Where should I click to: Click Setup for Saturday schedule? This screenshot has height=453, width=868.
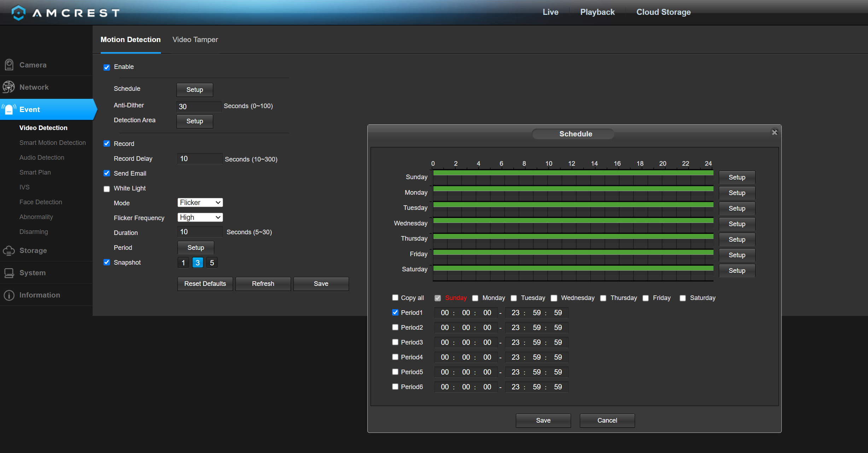pos(737,271)
